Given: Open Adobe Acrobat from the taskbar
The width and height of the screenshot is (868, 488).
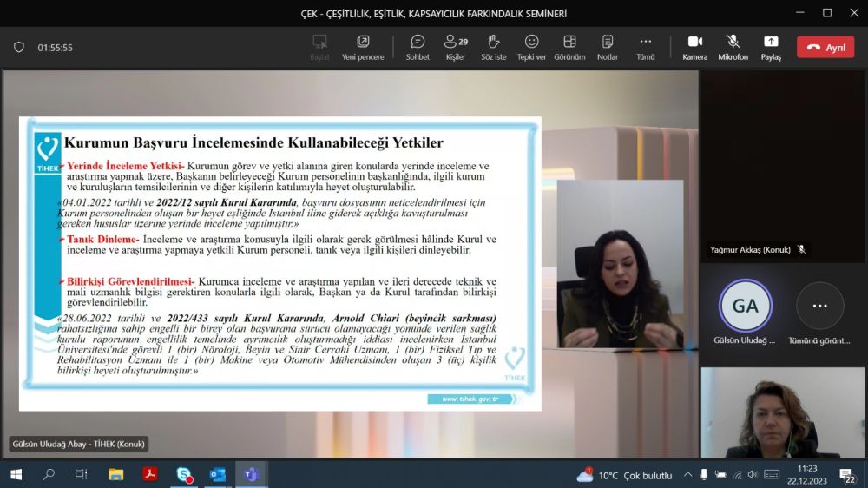Looking at the screenshot, I should pos(149,475).
